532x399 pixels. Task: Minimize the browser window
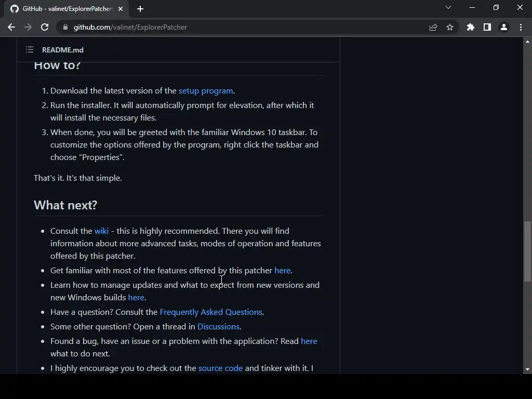472,7
